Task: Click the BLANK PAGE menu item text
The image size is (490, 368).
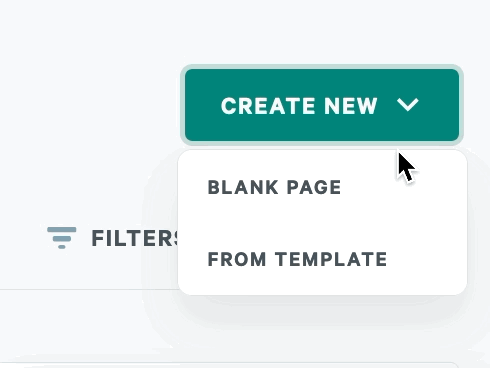Action: click(x=274, y=187)
